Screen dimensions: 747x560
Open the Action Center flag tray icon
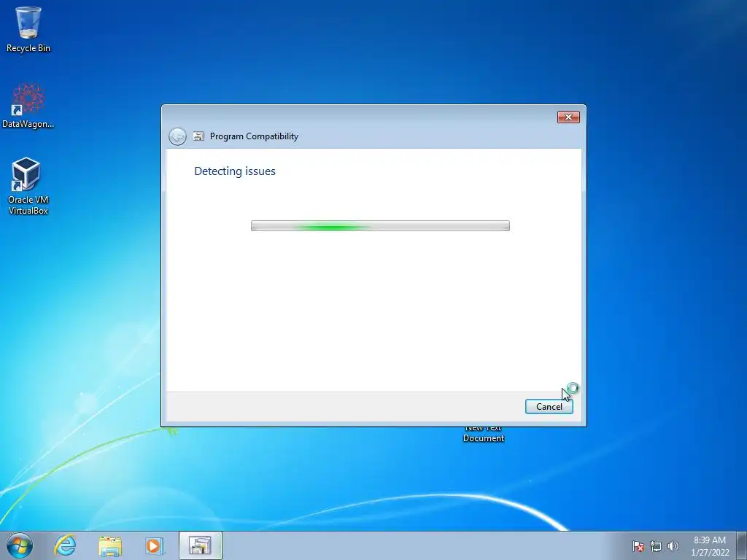pos(638,546)
